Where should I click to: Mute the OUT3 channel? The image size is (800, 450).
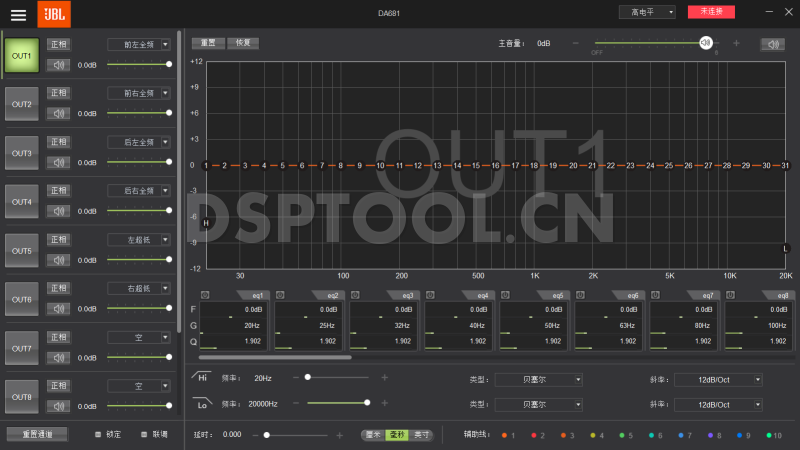[x=59, y=162]
